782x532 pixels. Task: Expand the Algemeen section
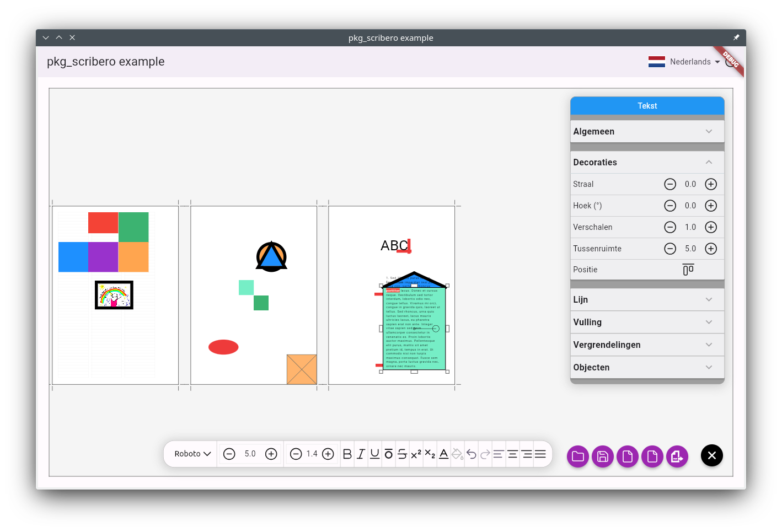tap(646, 131)
